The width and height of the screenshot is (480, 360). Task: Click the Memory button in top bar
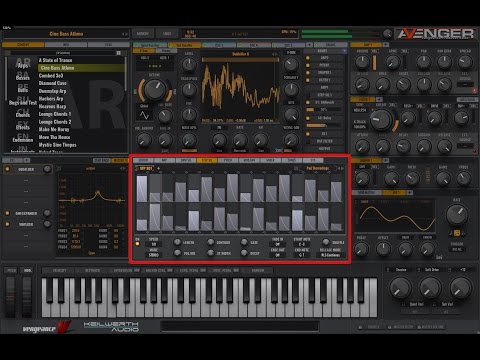click(x=143, y=34)
